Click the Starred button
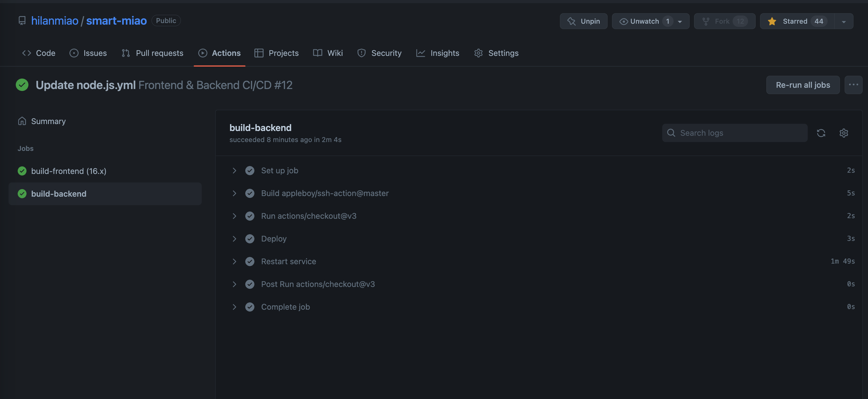 coord(797,21)
